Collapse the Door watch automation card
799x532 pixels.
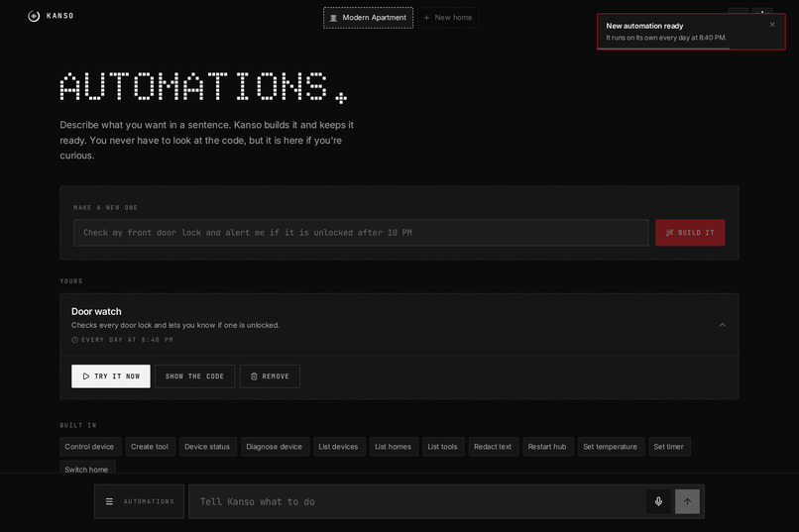coord(722,325)
